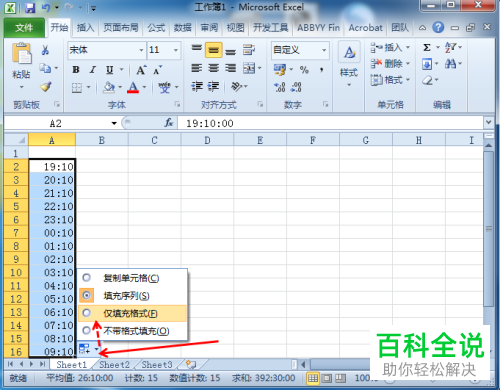
Task: Toggle Italic formatting
Action: tap(93, 70)
